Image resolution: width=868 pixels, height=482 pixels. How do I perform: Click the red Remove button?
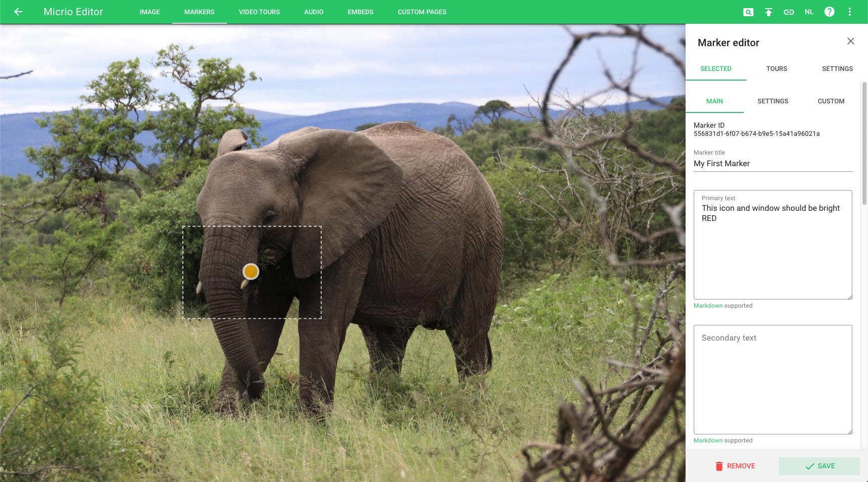[734, 466]
